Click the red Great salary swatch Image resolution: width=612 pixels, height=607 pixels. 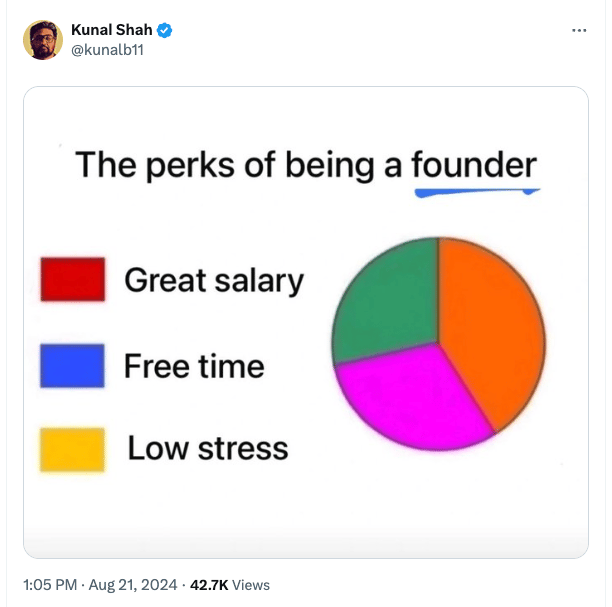pyautogui.click(x=73, y=279)
